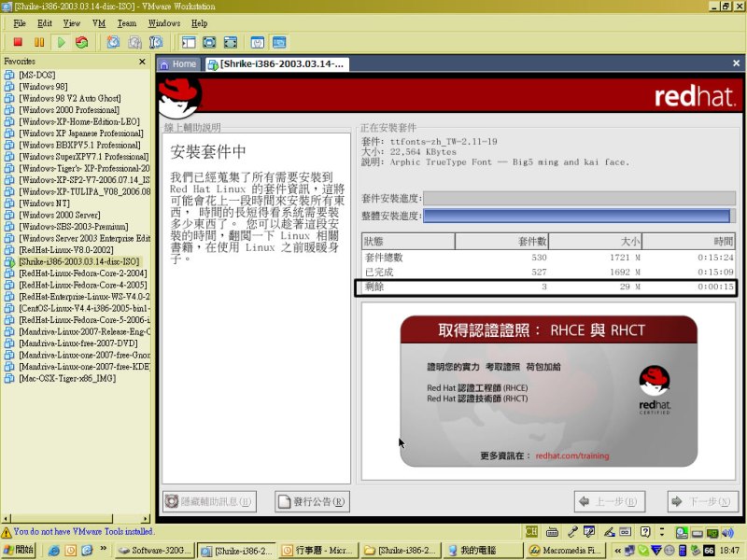Take a snapshot using the first snapshot icon
Image resolution: width=747 pixels, height=560 pixels.
[x=113, y=42]
